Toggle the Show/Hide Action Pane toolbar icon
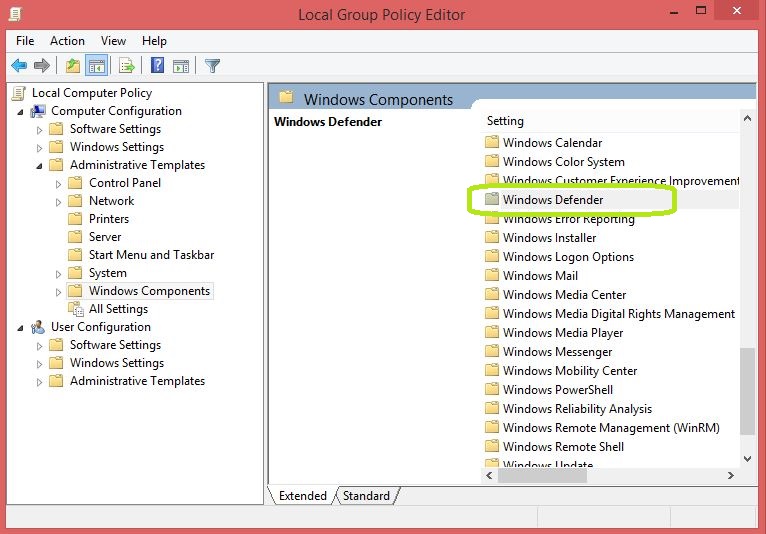 181,65
